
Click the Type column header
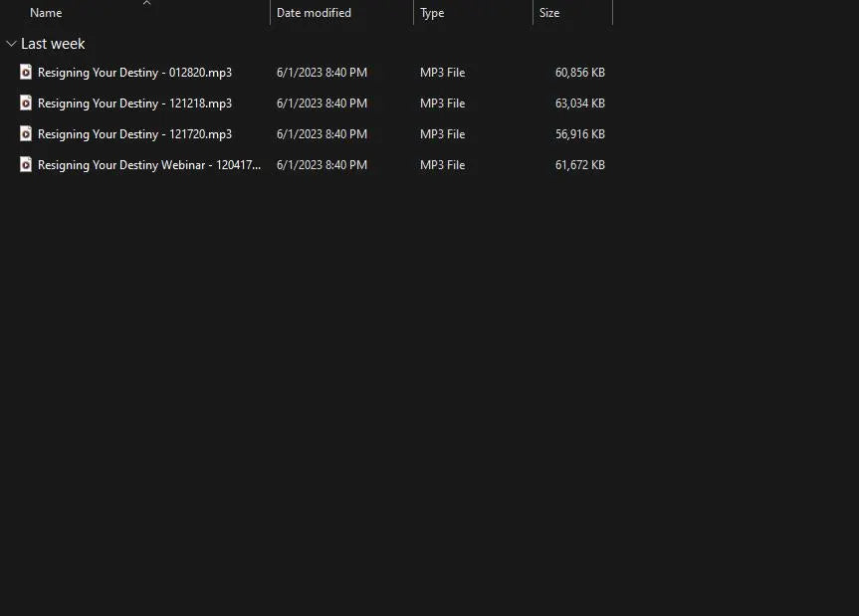click(432, 13)
